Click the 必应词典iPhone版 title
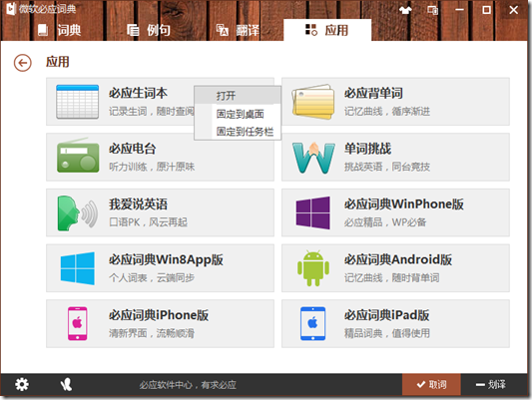This screenshot has height=400, width=532. click(x=159, y=315)
